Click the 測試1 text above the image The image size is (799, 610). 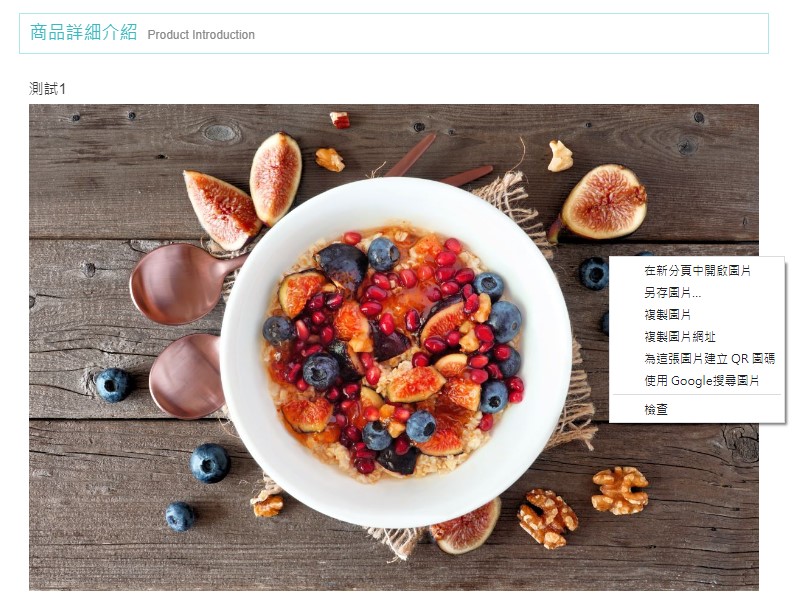pos(47,89)
